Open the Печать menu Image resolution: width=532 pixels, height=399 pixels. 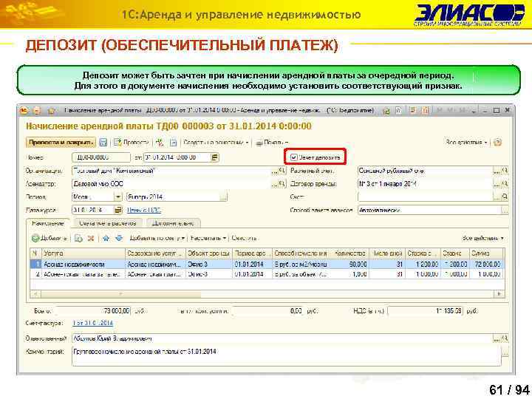point(272,143)
